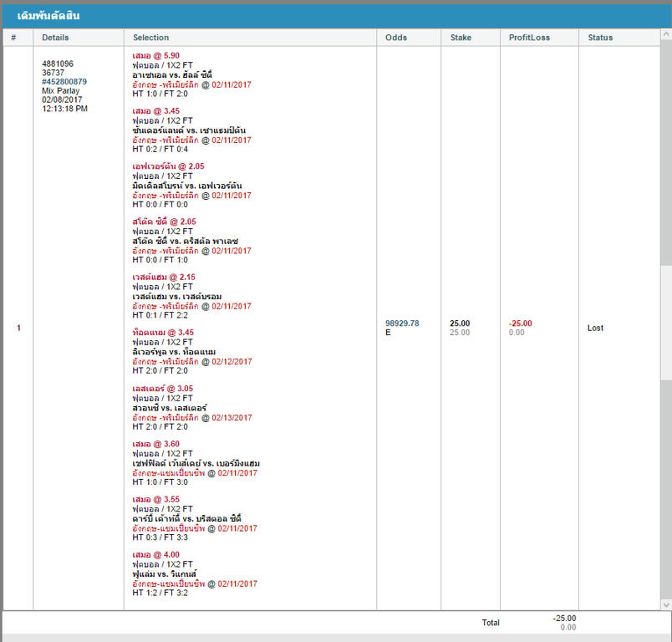Click result HT 1:2 / FT 3:2

click(160, 593)
